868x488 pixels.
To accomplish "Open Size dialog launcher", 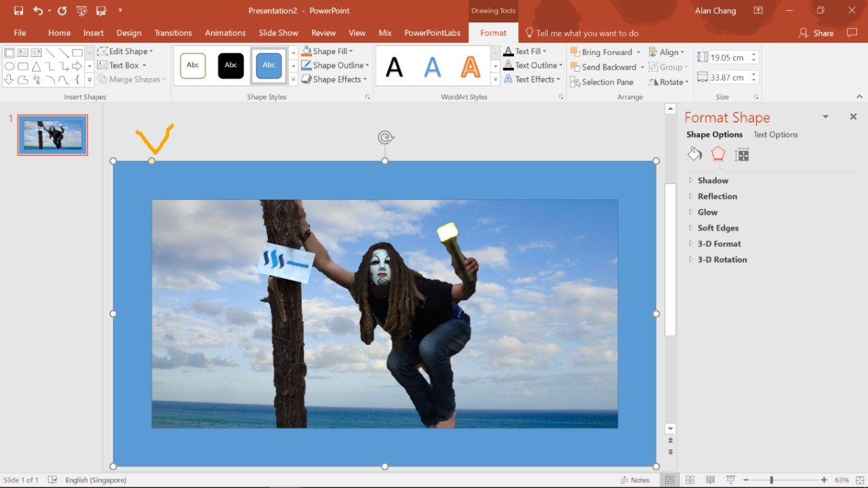I will 756,97.
